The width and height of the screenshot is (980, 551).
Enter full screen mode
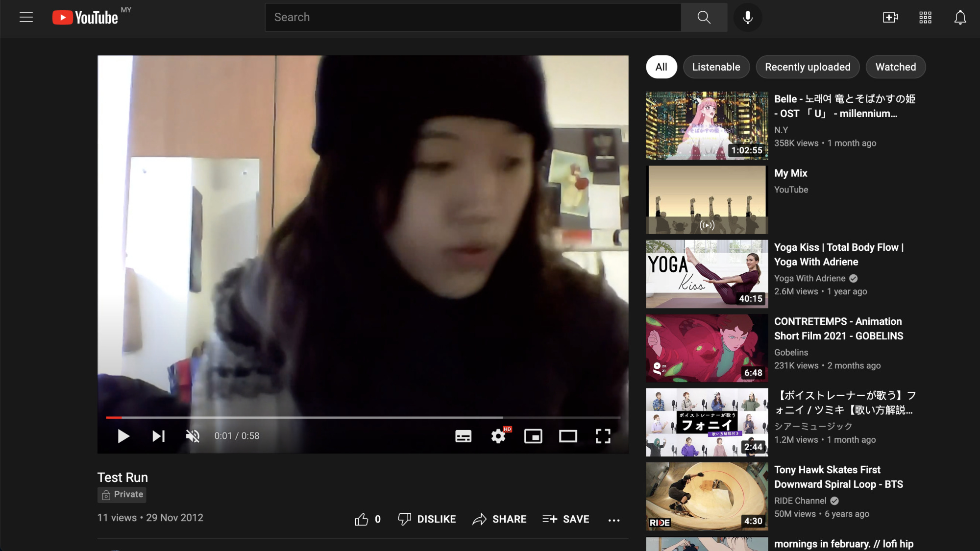point(603,436)
